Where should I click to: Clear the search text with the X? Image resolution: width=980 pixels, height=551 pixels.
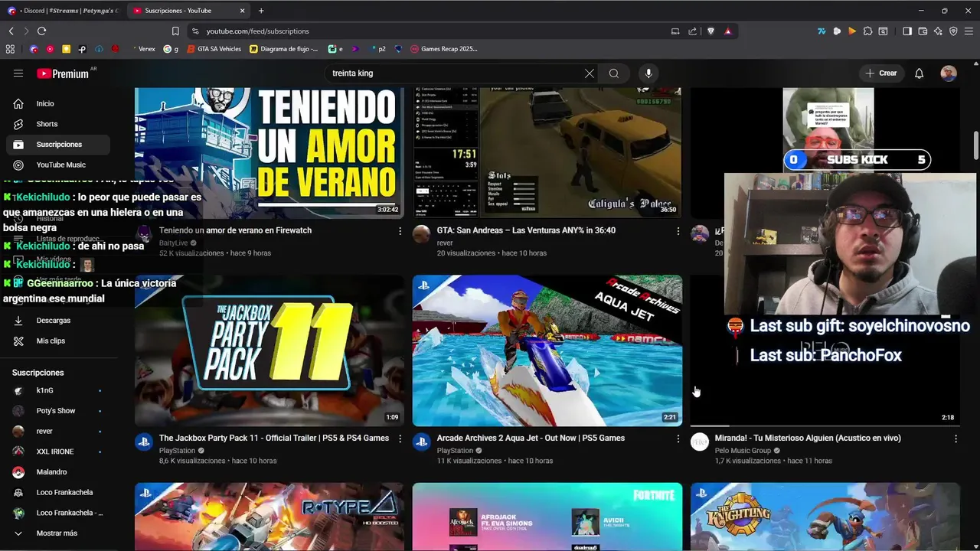point(590,73)
